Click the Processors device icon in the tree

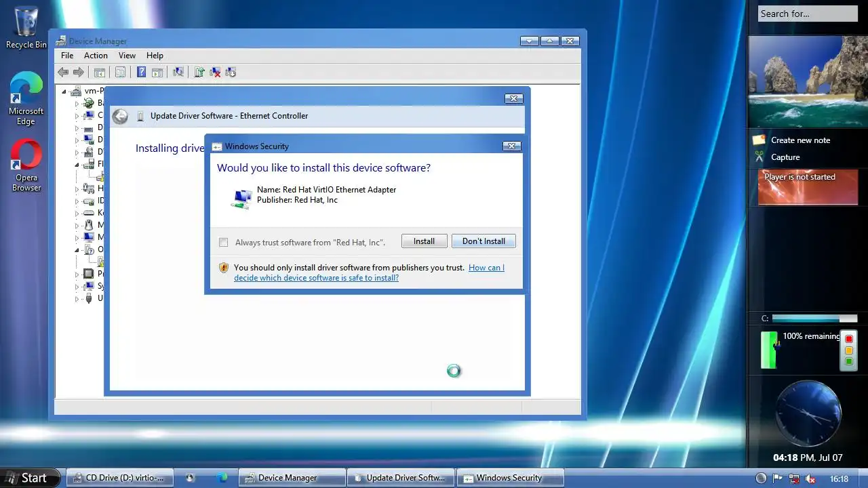(x=89, y=274)
